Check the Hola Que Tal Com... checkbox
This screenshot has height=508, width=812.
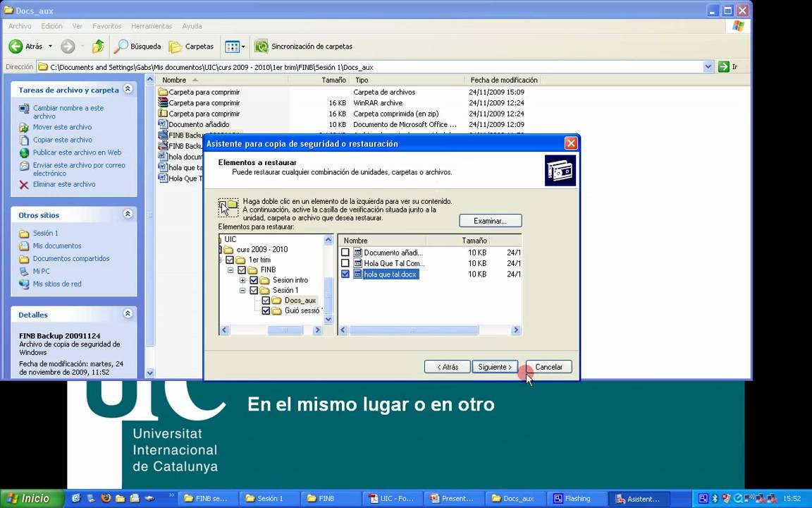345,263
